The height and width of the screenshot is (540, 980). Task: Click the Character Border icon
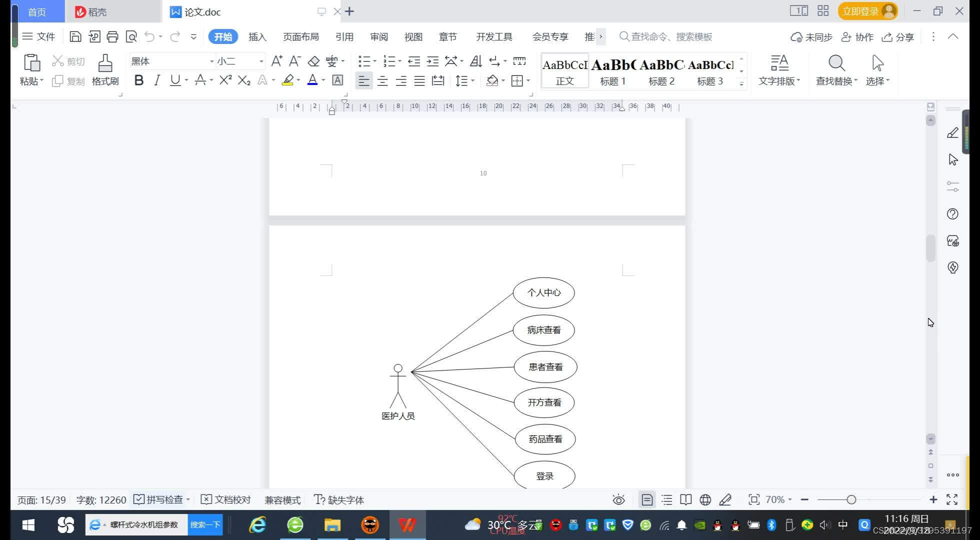[x=337, y=80]
